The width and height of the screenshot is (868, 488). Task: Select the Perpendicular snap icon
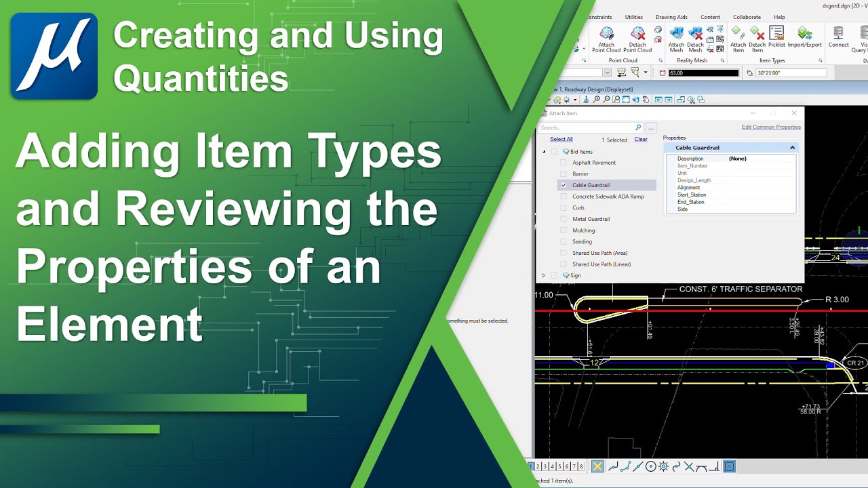point(714,466)
